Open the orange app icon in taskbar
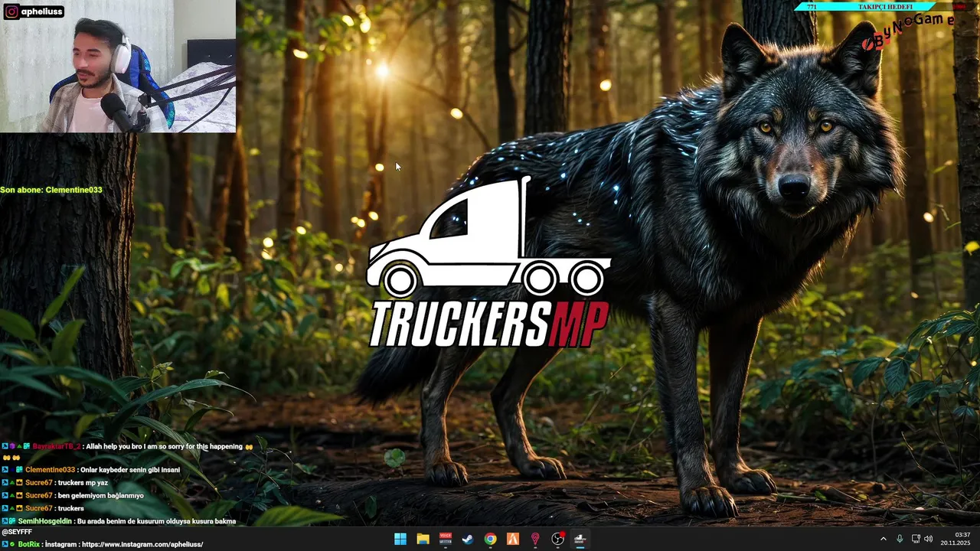The height and width of the screenshot is (551, 980). point(513,539)
